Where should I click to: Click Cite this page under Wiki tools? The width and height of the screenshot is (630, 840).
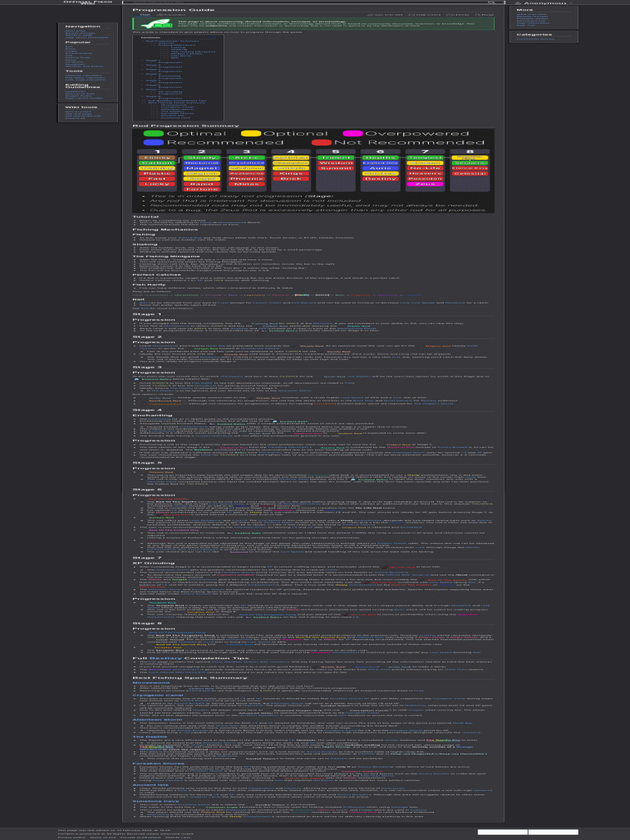78,113
